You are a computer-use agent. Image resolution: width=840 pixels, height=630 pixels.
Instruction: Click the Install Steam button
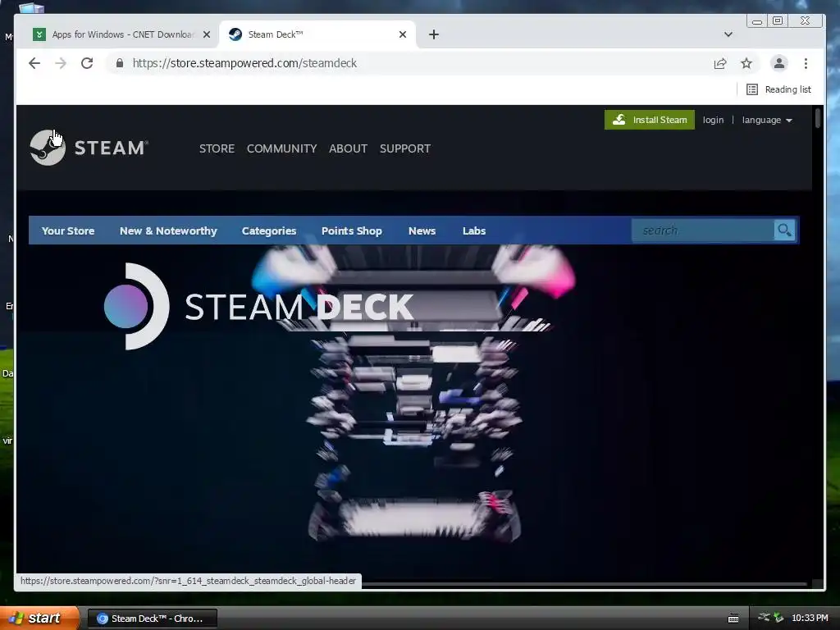[x=650, y=120]
